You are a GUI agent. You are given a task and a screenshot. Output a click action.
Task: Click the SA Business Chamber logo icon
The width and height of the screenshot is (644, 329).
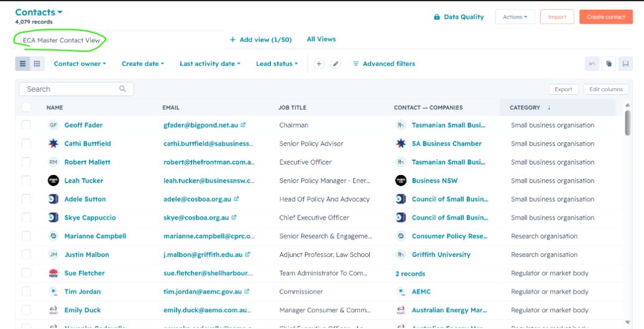(401, 143)
